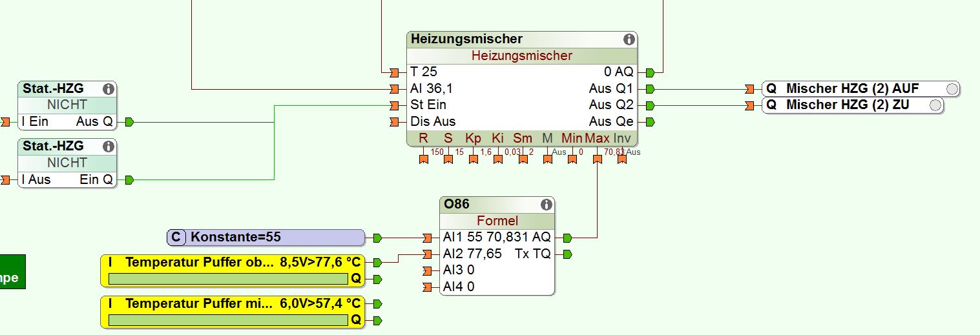Click Qe output connector of Heizungsmischer
The width and height of the screenshot is (980, 335).
point(650,122)
